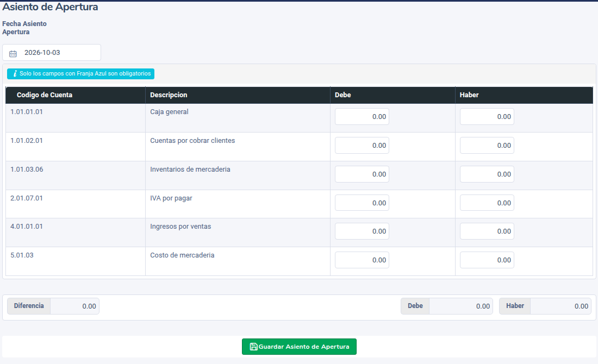Viewport: 598px width, 364px height.
Task: Click the Fecha Asiento Apertura label
Action: point(24,28)
